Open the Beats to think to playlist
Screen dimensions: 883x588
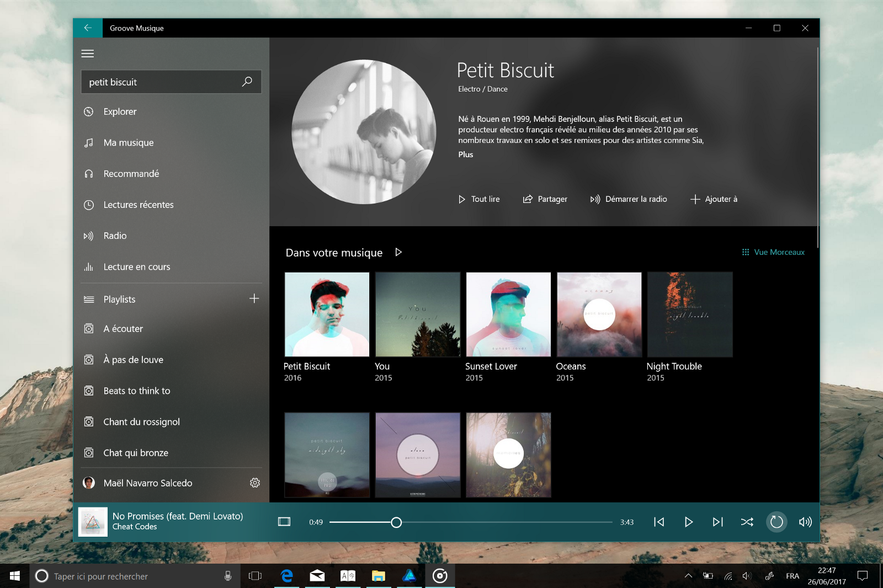point(171,391)
